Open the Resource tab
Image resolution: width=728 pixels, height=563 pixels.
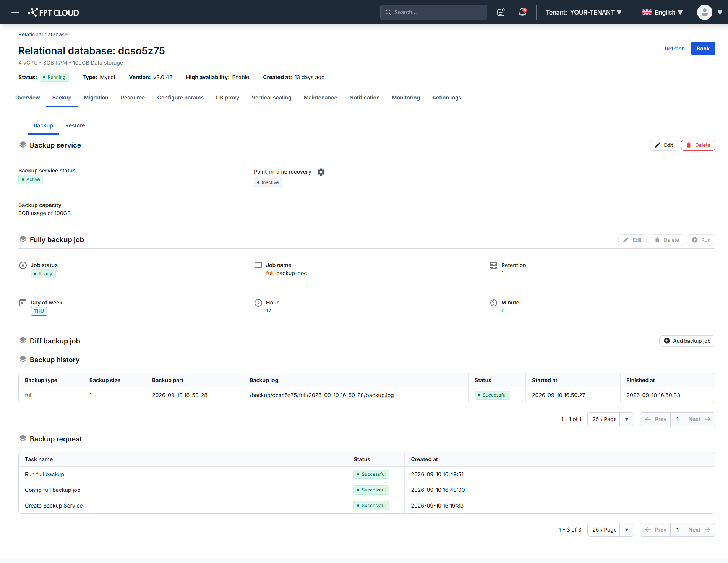tap(133, 98)
